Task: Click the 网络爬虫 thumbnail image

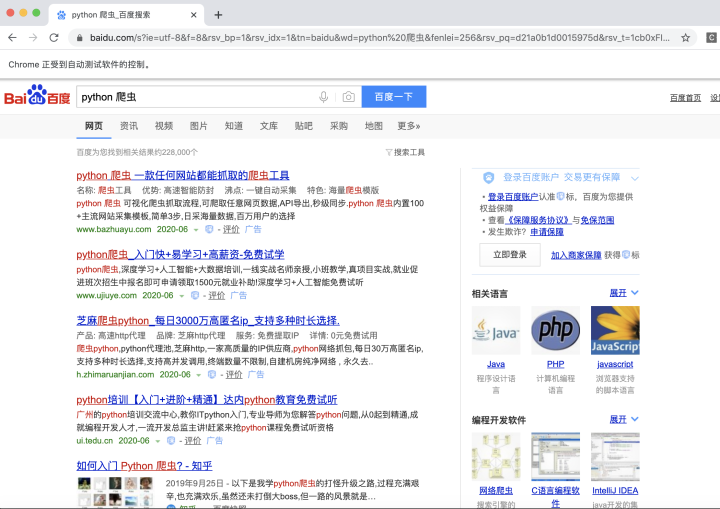Action: coord(496,457)
